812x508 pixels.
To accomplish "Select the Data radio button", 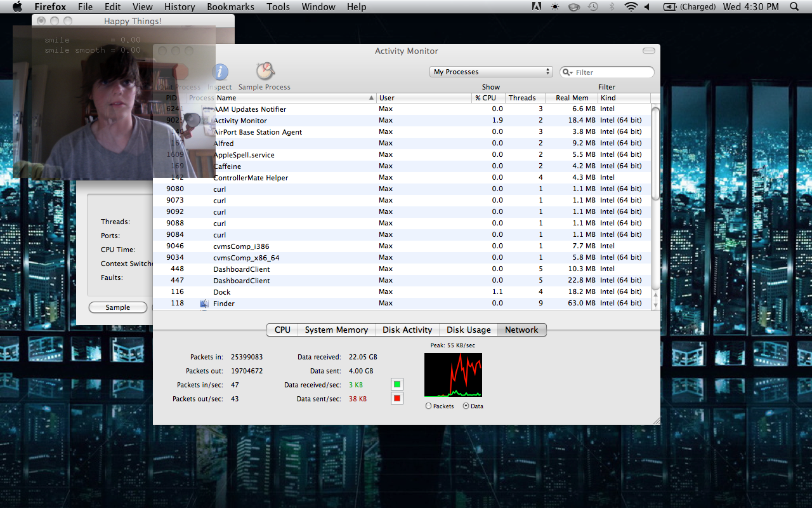I will coord(466,406).
